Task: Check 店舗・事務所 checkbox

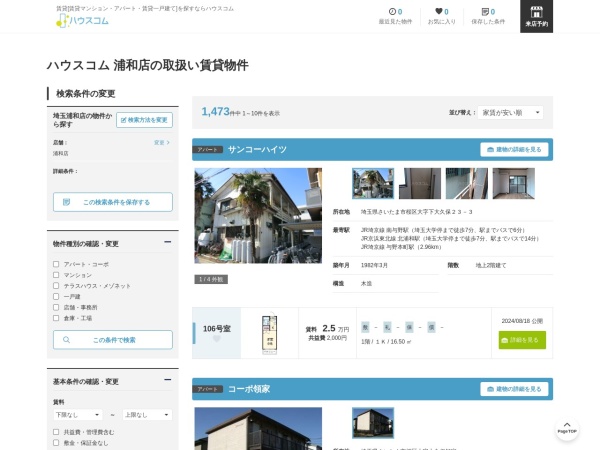Action: 56,307
